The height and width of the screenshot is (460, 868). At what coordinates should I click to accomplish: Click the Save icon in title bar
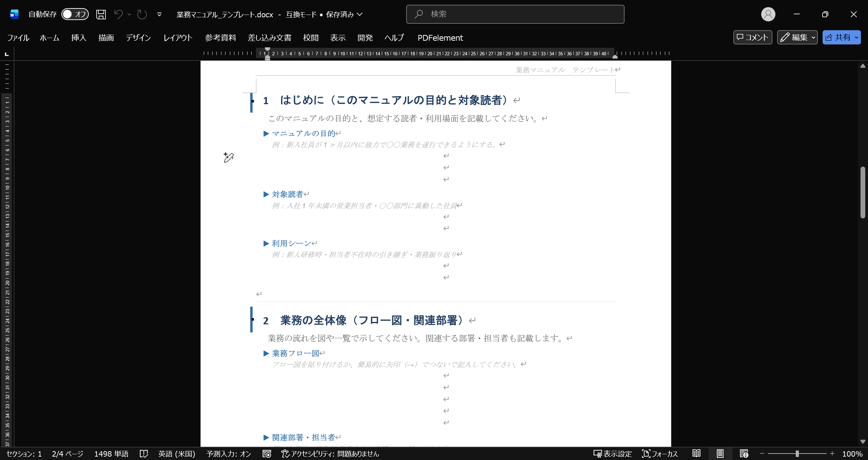click(101, 14)
